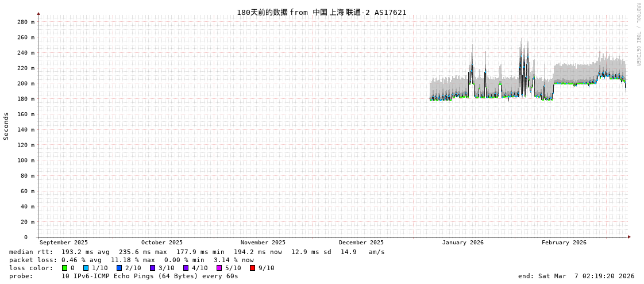
Task: Click the end timestamp Sat Mar 7 text
Action: coord(576,276)
